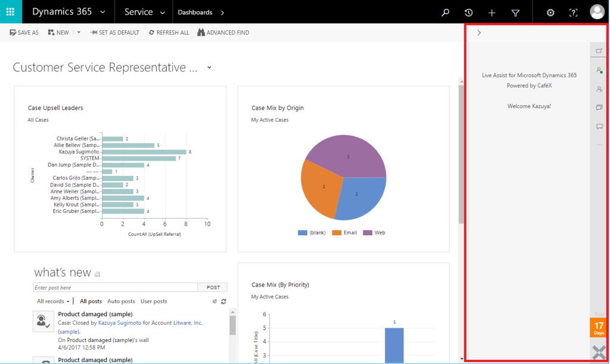610x364 pixels.
Task: Click the blue bar labeled 5 in priority chart
Action: coord(394,346)
